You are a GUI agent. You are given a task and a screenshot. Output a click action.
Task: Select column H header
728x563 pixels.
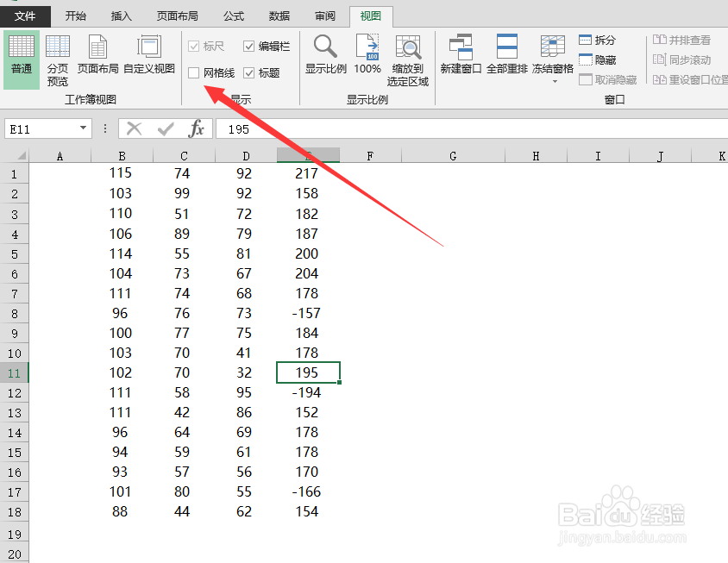(x=536, y=155)
